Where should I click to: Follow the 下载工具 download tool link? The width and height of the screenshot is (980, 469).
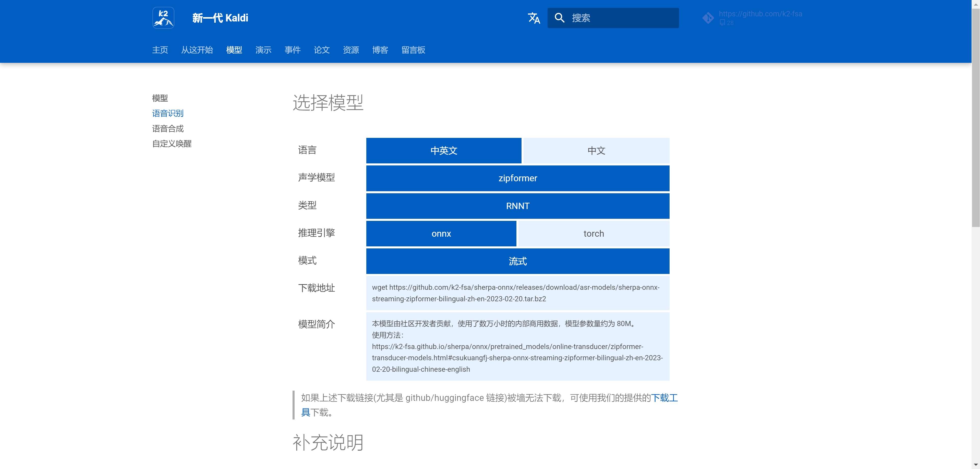[664, 398]
